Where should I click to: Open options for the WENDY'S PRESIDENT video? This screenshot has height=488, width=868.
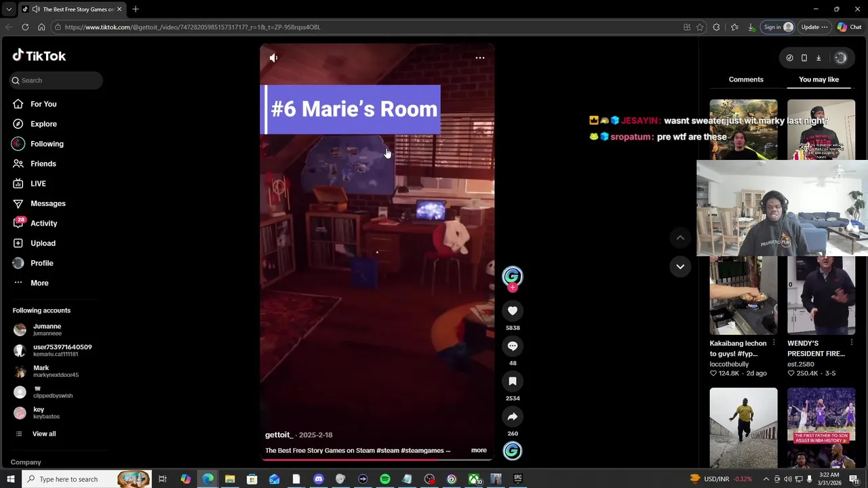(x=851, y=343)
